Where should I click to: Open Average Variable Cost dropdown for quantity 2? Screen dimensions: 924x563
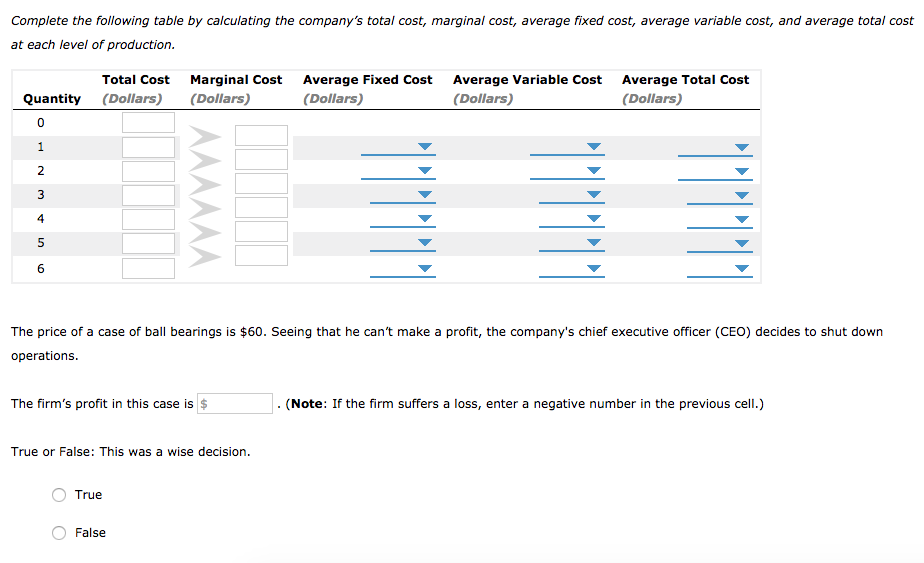click(569, 171)
